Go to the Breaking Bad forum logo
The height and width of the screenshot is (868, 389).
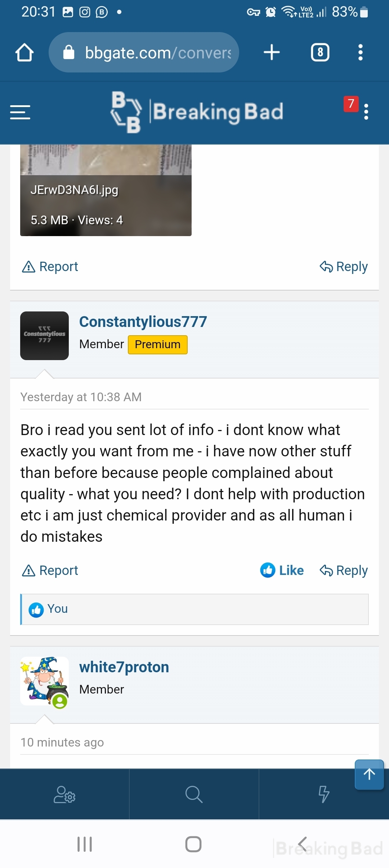(x=197, y=112)
